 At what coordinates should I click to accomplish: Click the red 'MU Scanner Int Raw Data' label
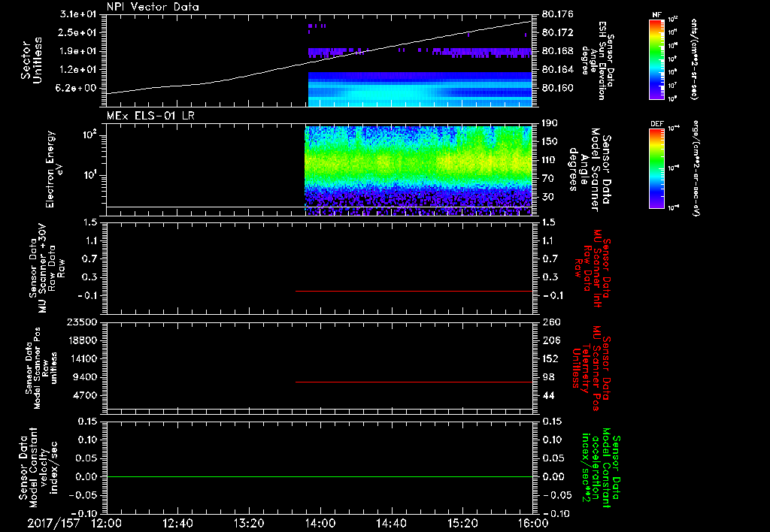coord(593,268)
